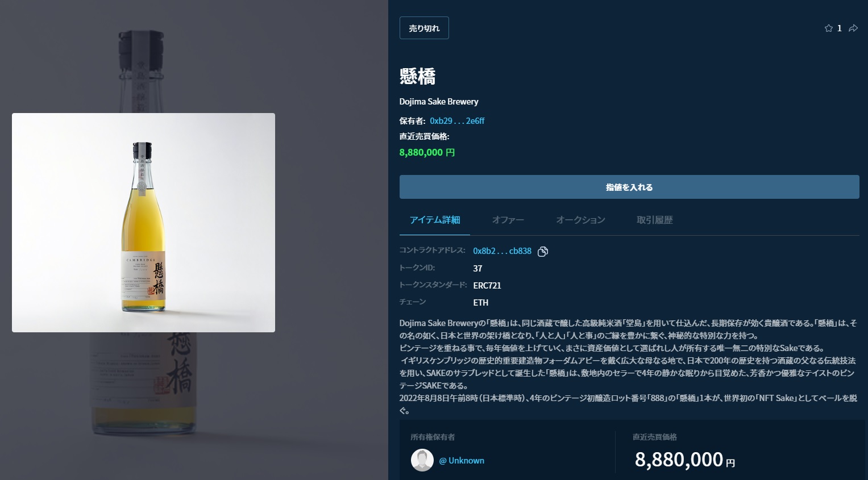Screen dimensions: 868x480
Task: Open the owner address 0xb29...2e6ff link
Action: coord(457,121)
